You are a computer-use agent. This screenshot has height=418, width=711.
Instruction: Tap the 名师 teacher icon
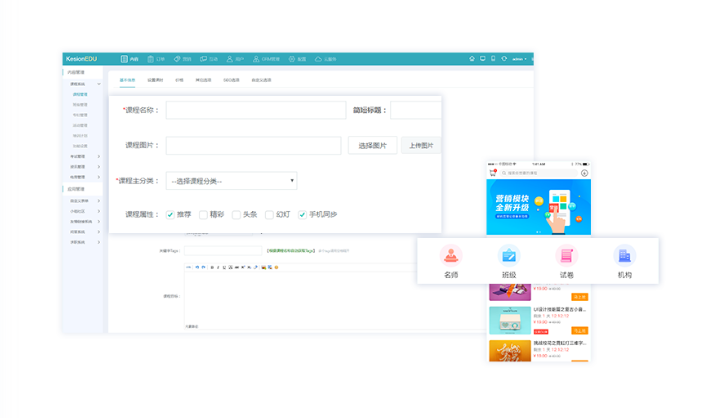pyautogui.click(x=451, y=256)
